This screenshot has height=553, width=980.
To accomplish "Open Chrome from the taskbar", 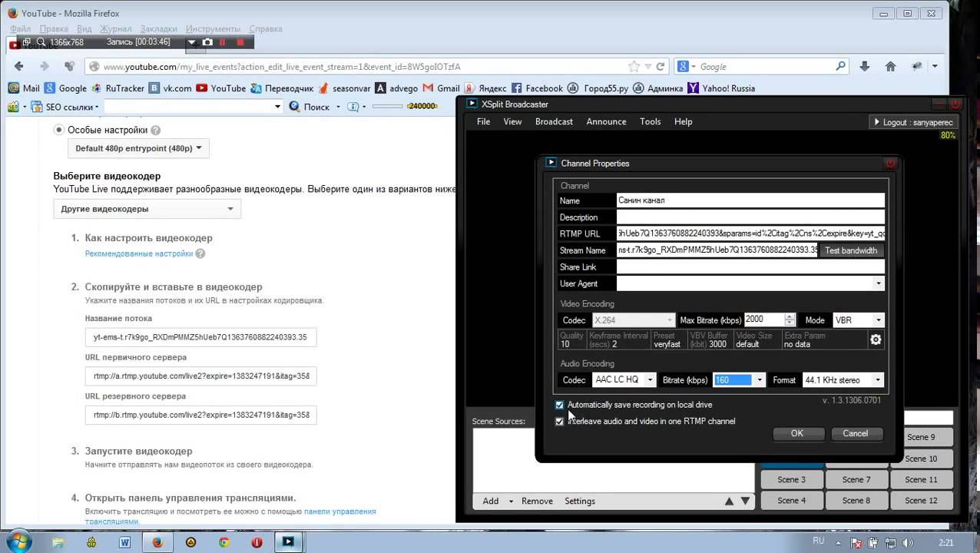I will (x=223, y=542).
